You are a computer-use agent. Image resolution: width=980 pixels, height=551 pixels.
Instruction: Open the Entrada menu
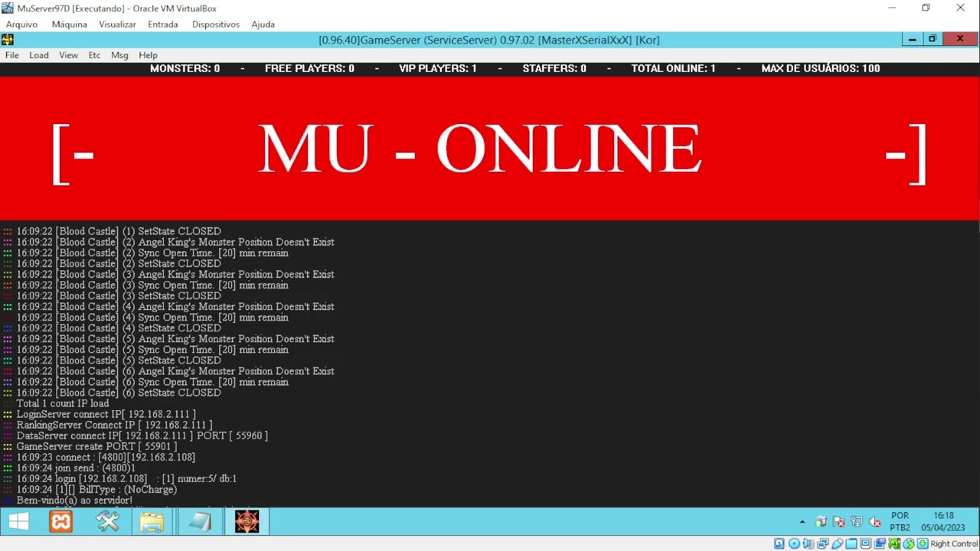point(163,24)
